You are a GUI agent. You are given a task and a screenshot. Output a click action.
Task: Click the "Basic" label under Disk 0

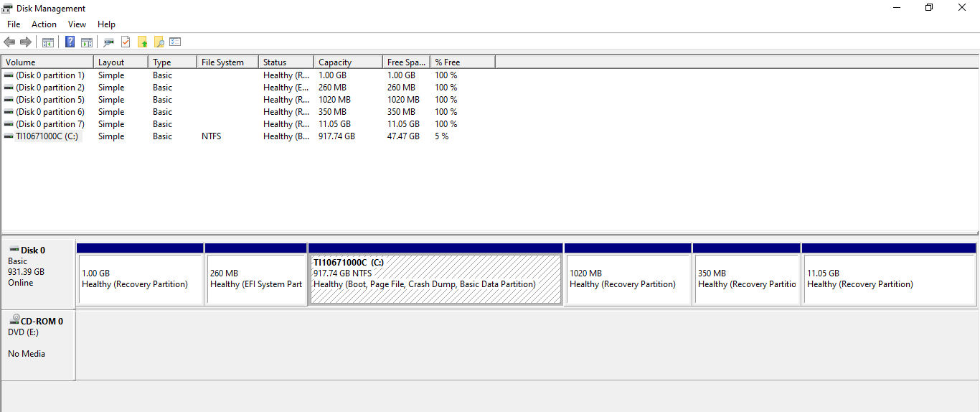pyautogui.click(x=17, y=261)
